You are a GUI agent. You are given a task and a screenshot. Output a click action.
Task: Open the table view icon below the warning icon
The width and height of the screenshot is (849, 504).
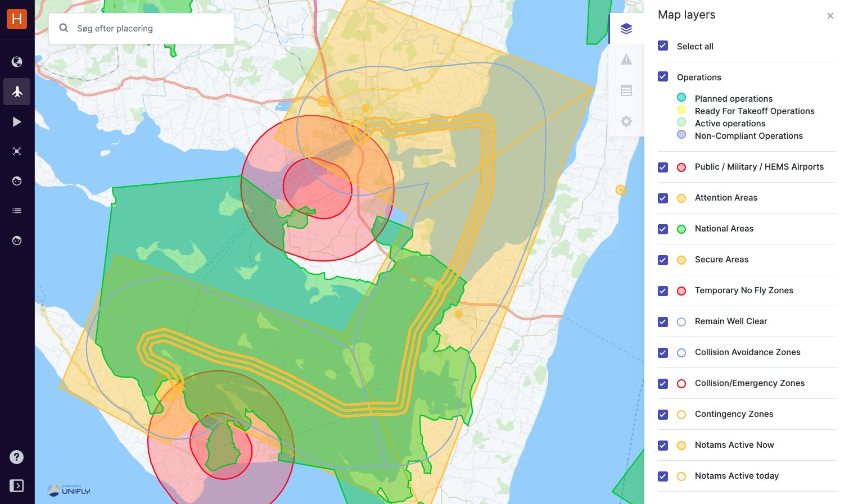(626, 90)
